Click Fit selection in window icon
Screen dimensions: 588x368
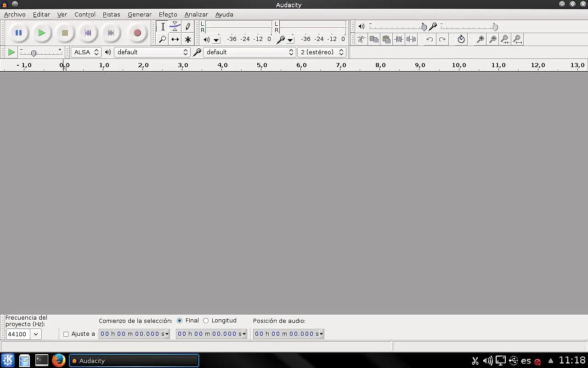505,40
